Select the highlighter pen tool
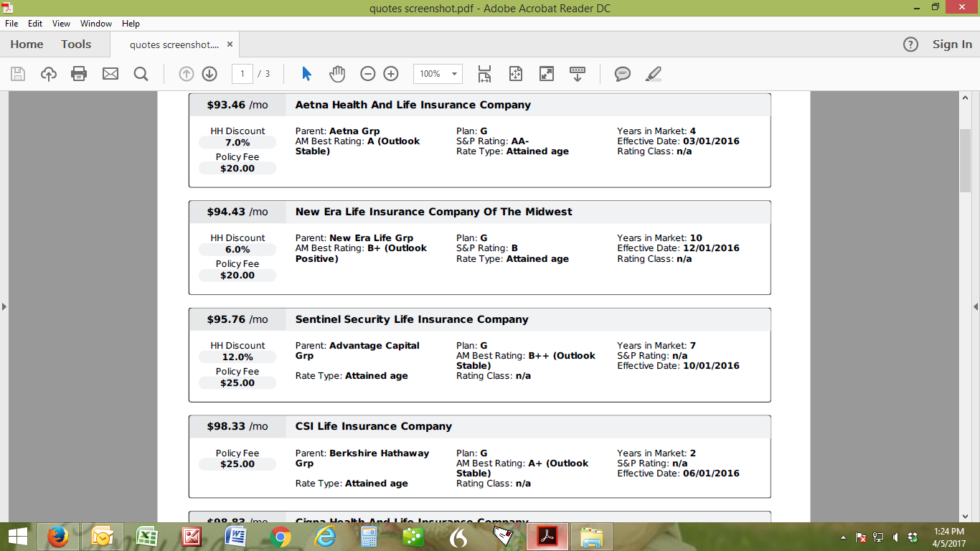The height and width of the screenshot is (551, 980). pyautogui.click(x=654, y=73)
